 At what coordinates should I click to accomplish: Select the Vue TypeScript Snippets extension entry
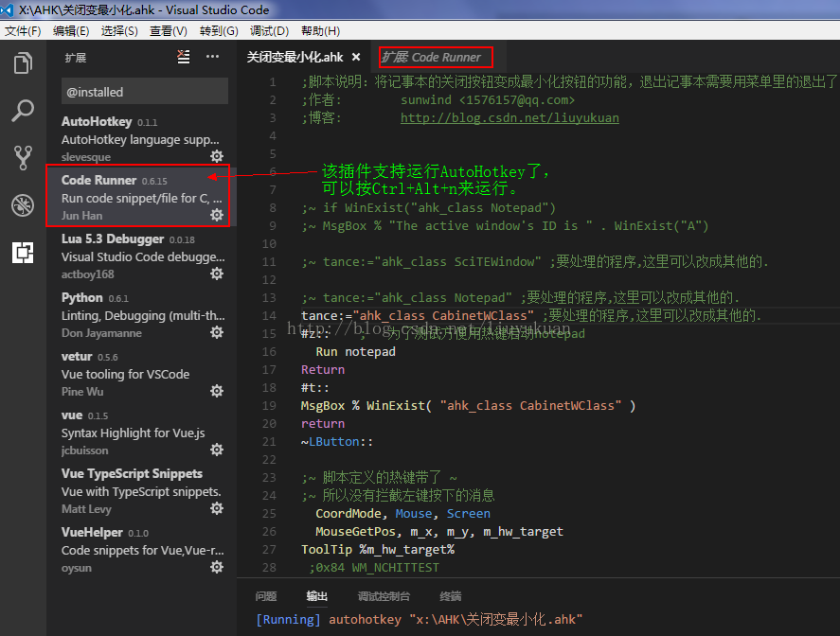[x=141, y=491]
